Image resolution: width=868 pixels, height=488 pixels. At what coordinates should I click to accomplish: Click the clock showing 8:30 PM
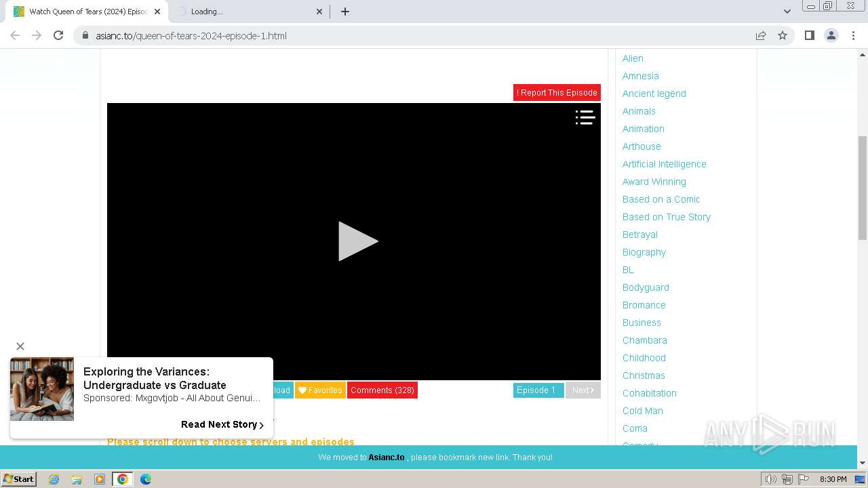coord(833,479)
